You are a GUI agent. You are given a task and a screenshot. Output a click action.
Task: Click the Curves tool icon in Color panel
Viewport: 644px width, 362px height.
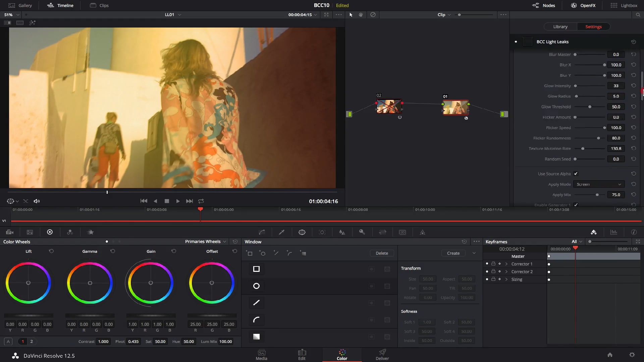(x=261, y=232)
